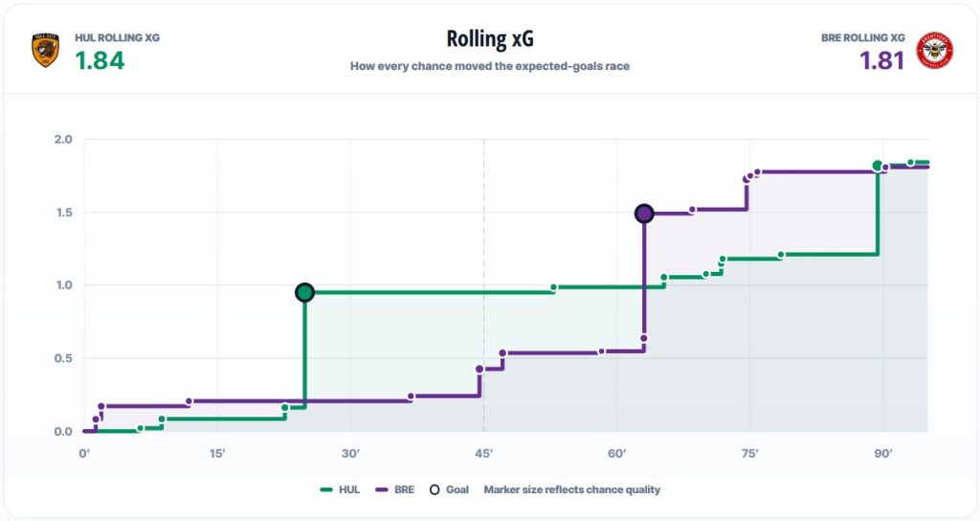Click the Goal circle legend icon
This screenshot has height=521, width=980.
pos(434,489)
